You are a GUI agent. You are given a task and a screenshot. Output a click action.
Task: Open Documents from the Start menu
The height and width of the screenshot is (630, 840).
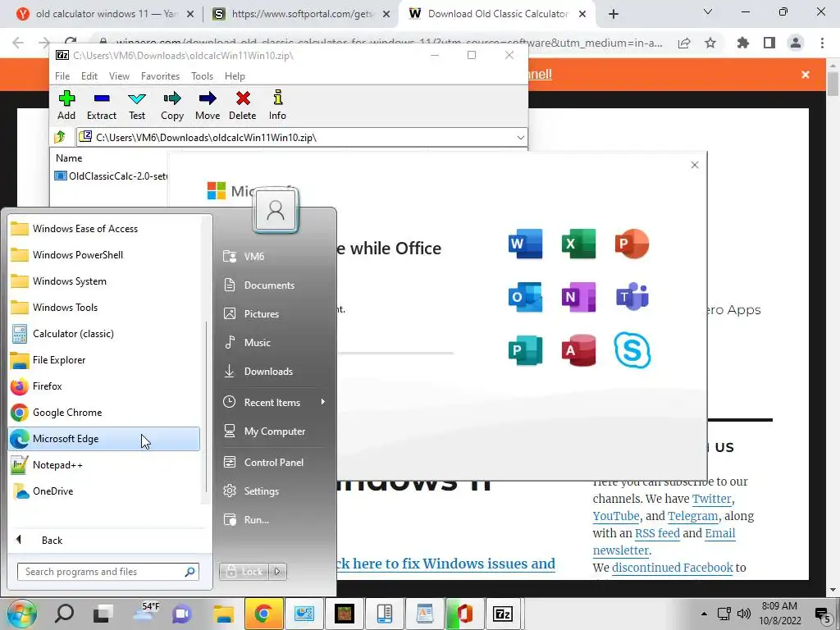[x=275, y=285]
